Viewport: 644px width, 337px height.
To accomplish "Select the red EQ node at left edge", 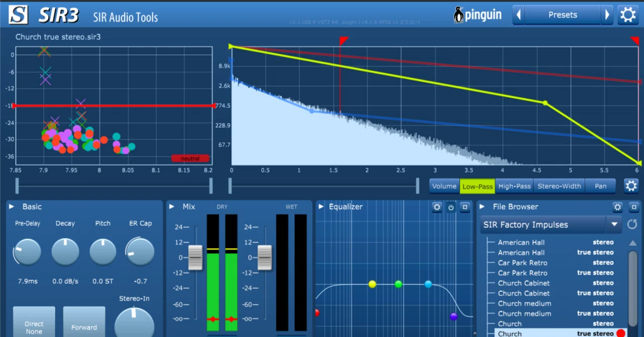I will 317,312.
